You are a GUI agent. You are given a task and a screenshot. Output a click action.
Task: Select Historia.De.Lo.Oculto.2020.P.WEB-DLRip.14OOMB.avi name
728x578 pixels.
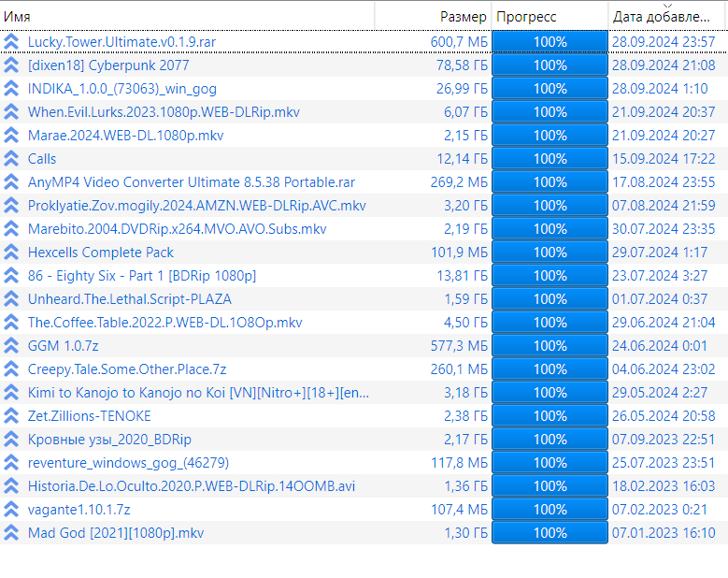192,486
